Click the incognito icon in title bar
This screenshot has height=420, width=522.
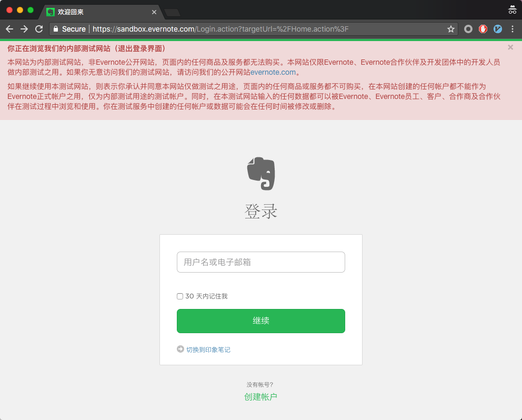513,10
